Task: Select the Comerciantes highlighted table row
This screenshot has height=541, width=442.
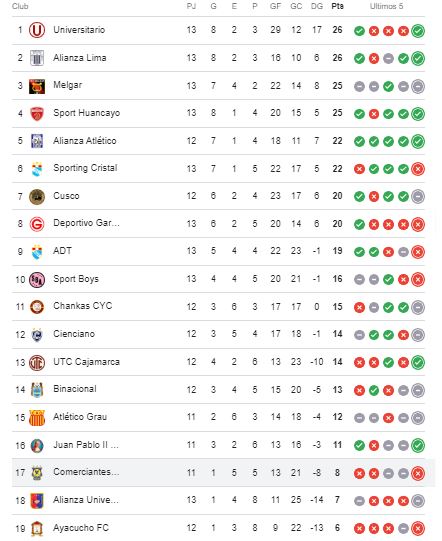Action: click(223, 473)
